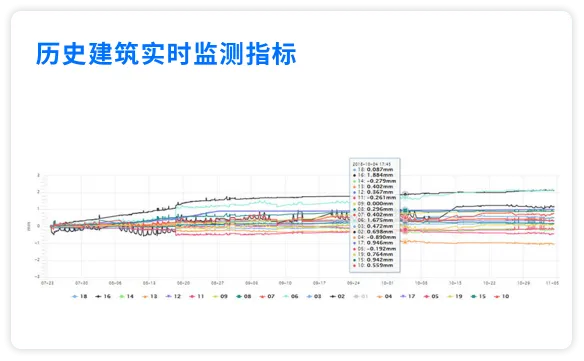Toggle series 18 in the chart legend
Image resolution: width=584 pixels, height=361 pixels.
tap(79, 297)
